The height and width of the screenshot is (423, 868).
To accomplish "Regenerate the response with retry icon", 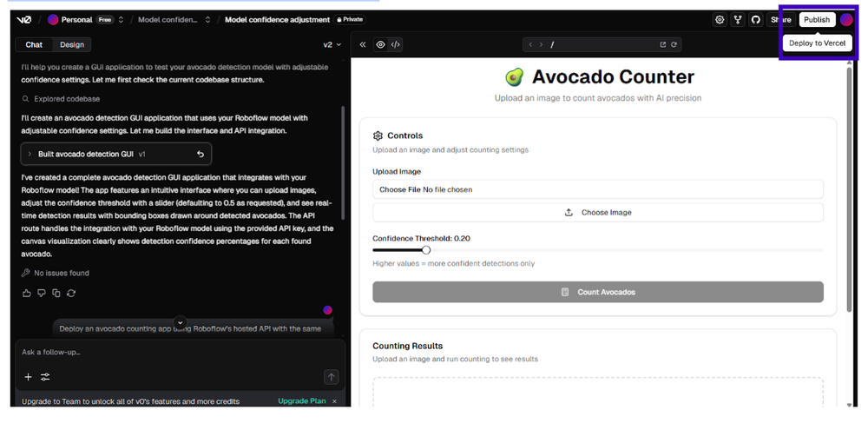I will 71,294.
